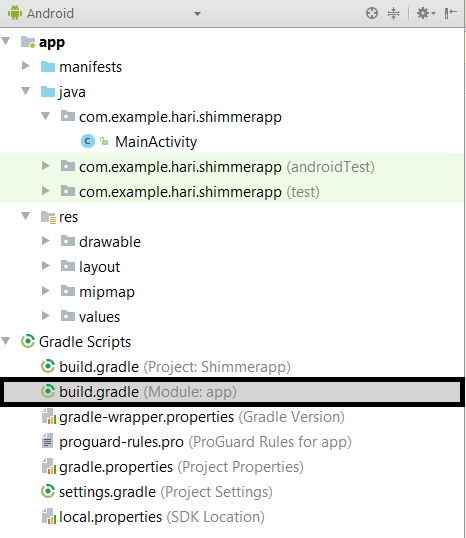Select build.gradle (Project: Shimmerapp)
The image size is (466, 538).
(165, 367)
